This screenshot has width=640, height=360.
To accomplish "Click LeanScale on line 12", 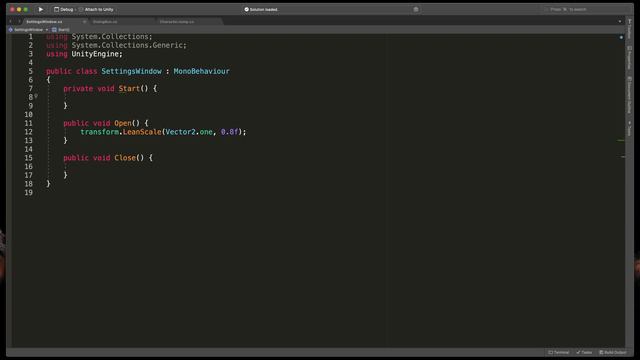I will 142,132.
